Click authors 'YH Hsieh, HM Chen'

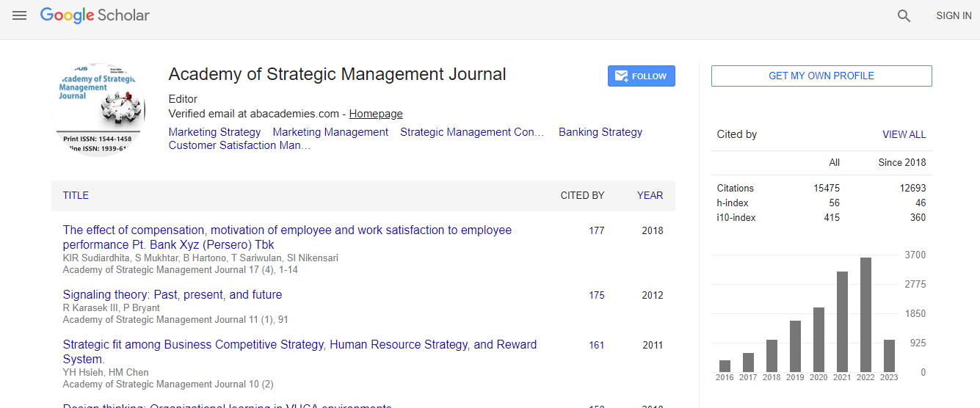106,372
